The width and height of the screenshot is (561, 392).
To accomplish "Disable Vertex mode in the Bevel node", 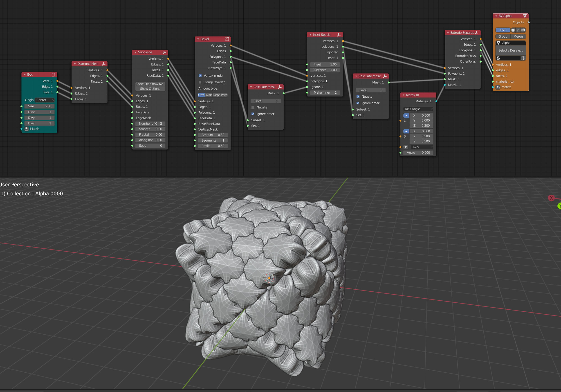I will click(200, 76).
